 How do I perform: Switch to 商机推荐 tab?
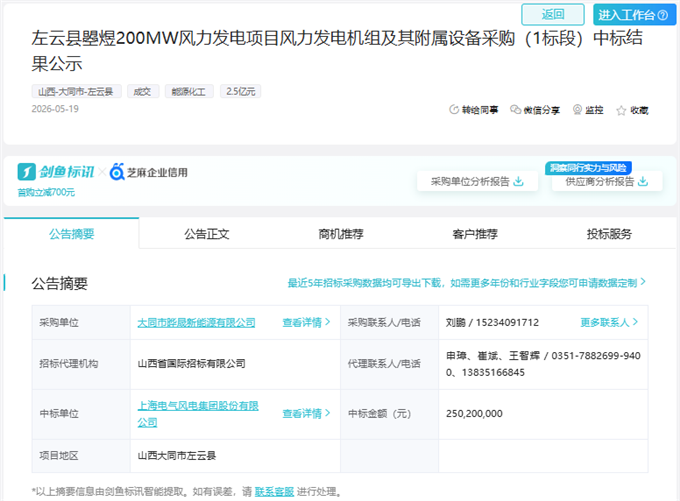[x=341, y=234]
